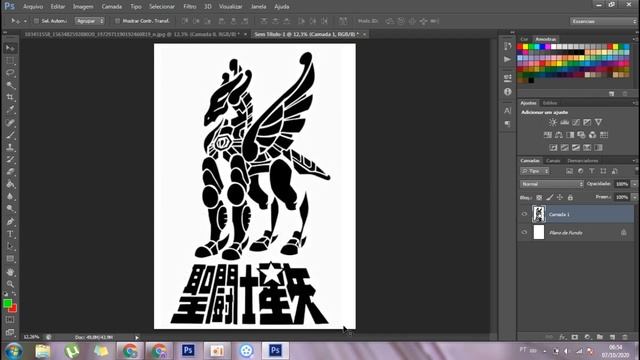Hide the Camada 1 layer
Screen dimensions: 640x360
click(x=524, y=214)
